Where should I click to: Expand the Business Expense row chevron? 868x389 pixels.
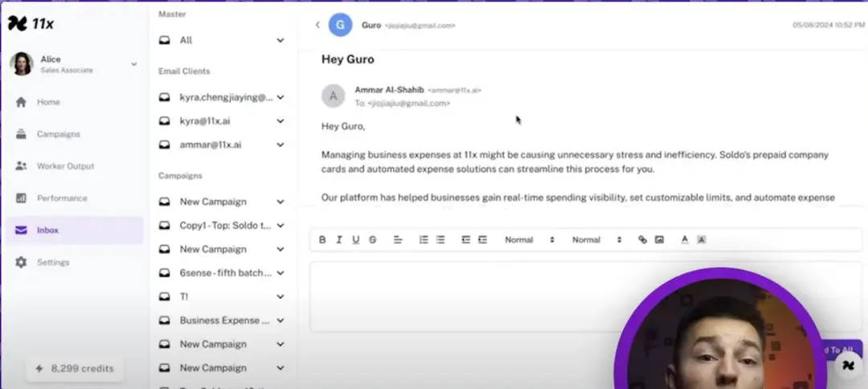(280, 321)
